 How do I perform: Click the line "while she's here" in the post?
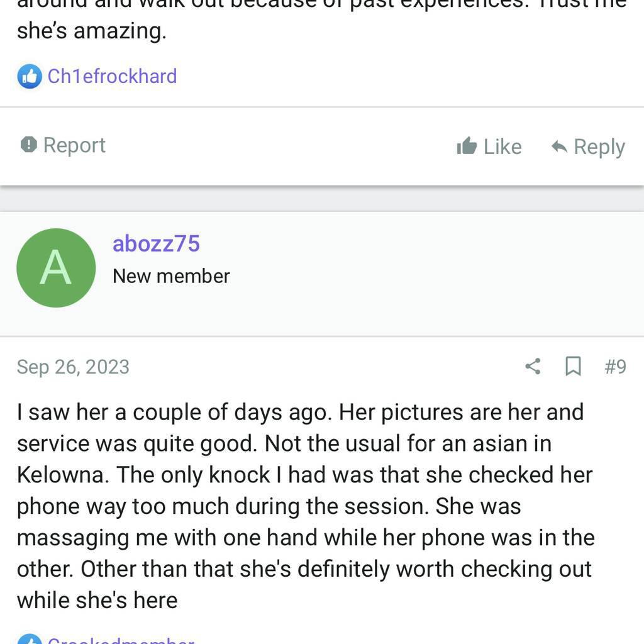pos(97,601)
